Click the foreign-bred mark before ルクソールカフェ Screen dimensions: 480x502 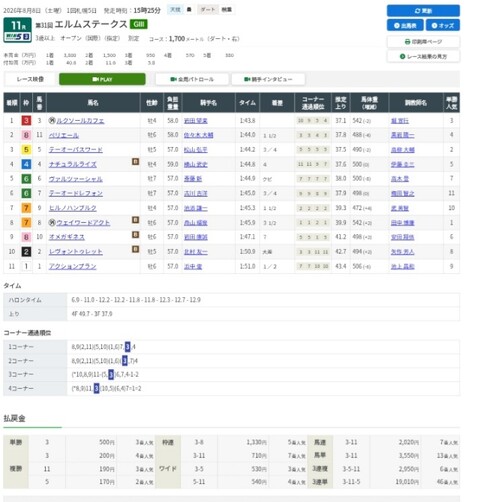[x=52, y=121]
